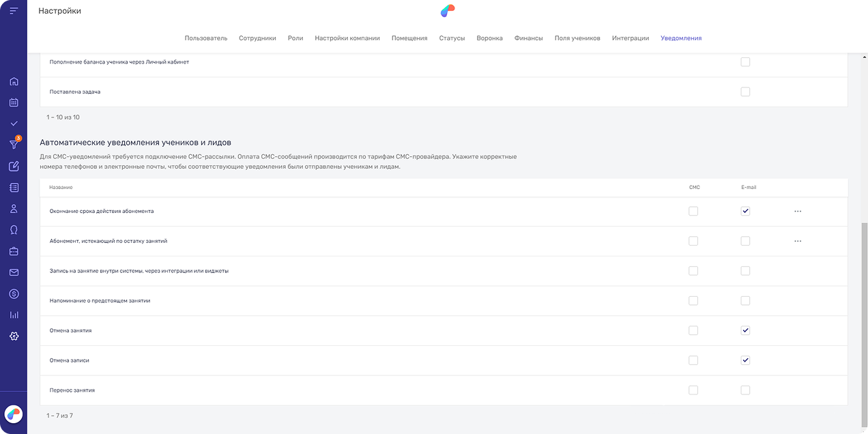Open three-dot menu for Абонемент, истекающий по остатку занятий
Image resolution: width=868 pixels, height=434 pixels.
[x=798, y=241]
